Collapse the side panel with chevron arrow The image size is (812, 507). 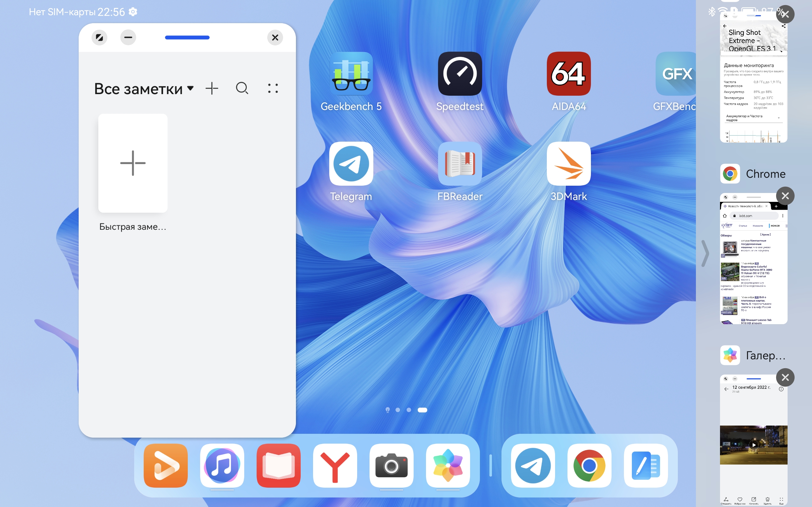coord(705,253)
